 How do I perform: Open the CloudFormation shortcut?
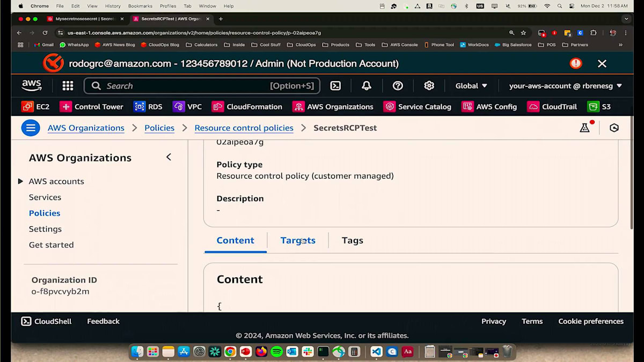point(247,107)
